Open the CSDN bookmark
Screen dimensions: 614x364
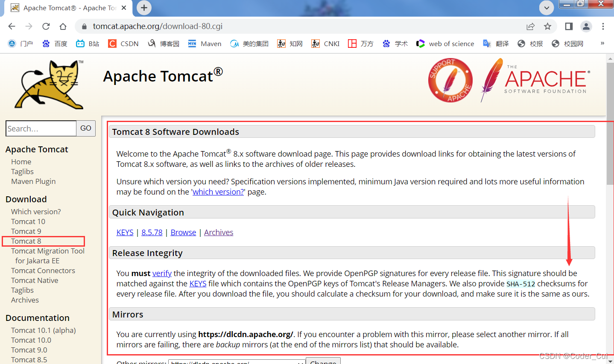tap(123, 44)
